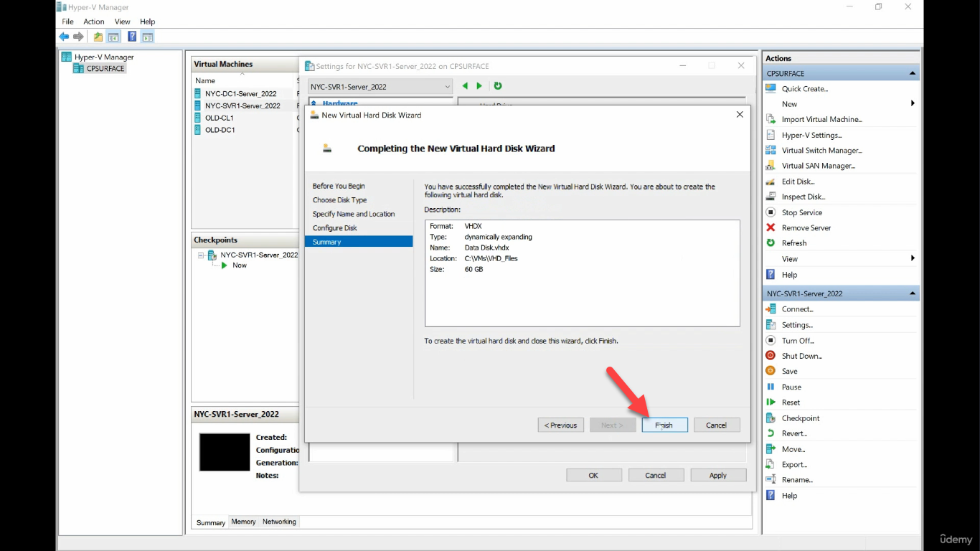Expand the View submenu in Actions
This screenshot has height=551, width=980.
coord(913,258)
